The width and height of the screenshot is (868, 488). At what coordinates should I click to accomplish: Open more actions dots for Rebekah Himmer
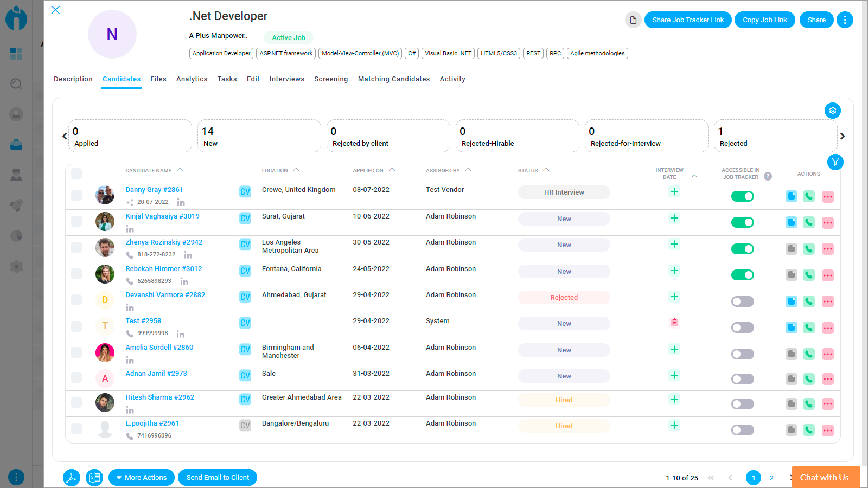tap(827, 275)
